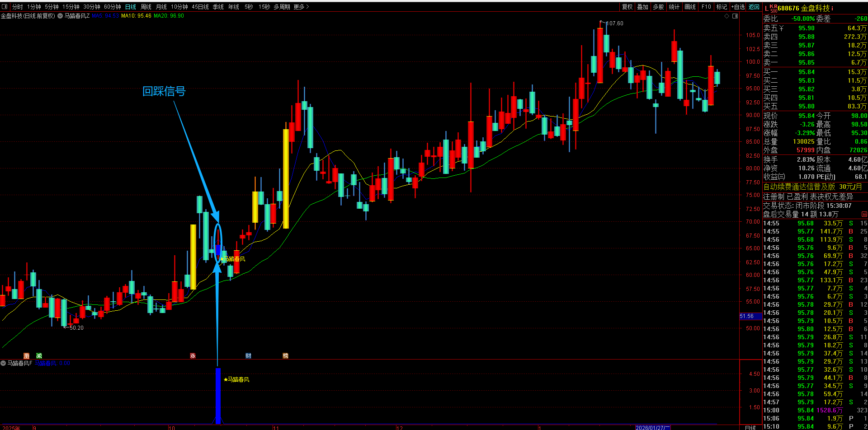Open the main indicator dropdown beside 金盘科技
The height and width of the screenshot is (430, 868).
[x=60, y=16]
